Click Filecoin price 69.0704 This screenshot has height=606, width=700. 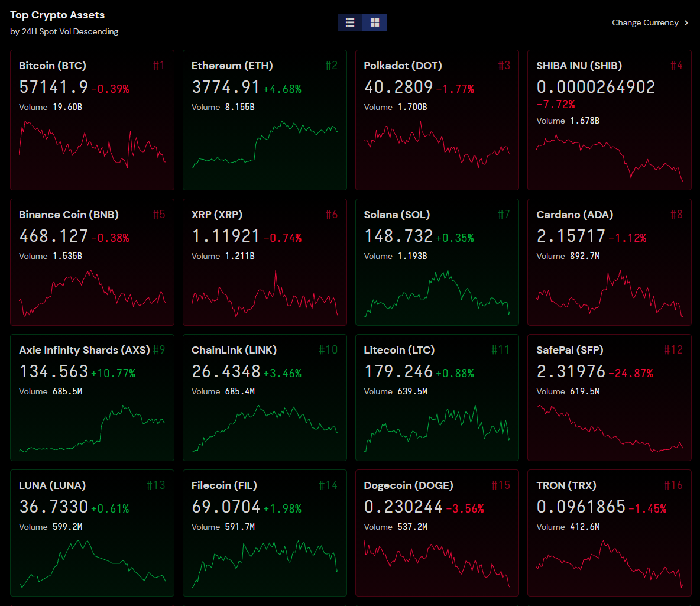tap(225, 507)
